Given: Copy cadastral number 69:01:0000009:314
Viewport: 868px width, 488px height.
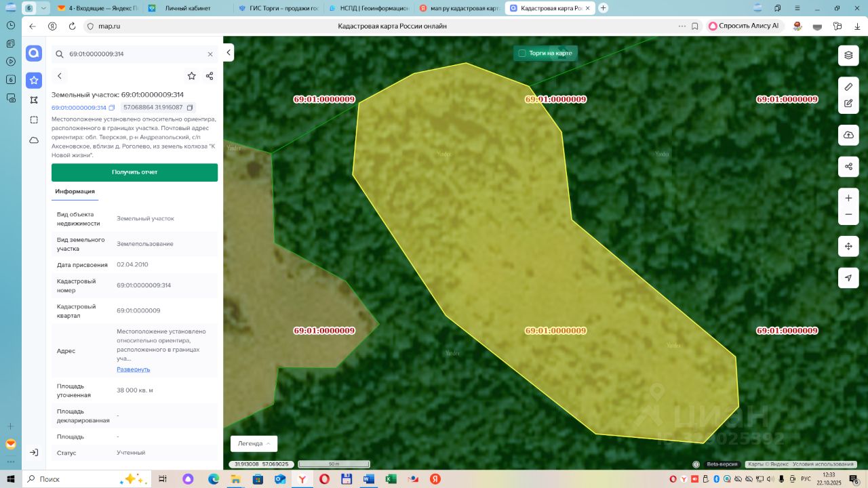Looking at the screenshot, I should pos(112,108).
